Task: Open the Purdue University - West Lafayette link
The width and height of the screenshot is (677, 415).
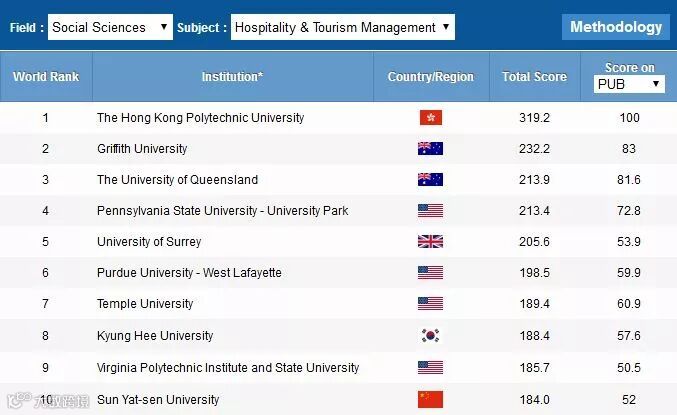Action: point(189,273)
